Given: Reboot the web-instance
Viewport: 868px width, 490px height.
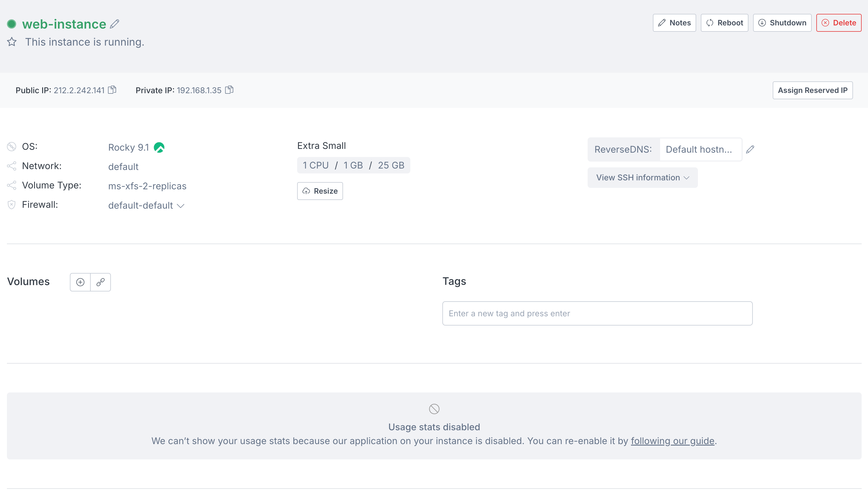Looking at the screenshot, I should [x=724, y=23].
